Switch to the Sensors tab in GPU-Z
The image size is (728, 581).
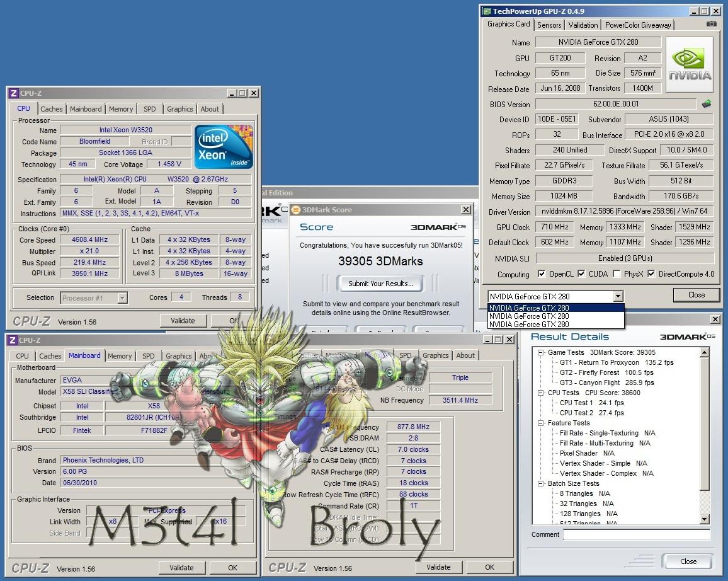549,25
